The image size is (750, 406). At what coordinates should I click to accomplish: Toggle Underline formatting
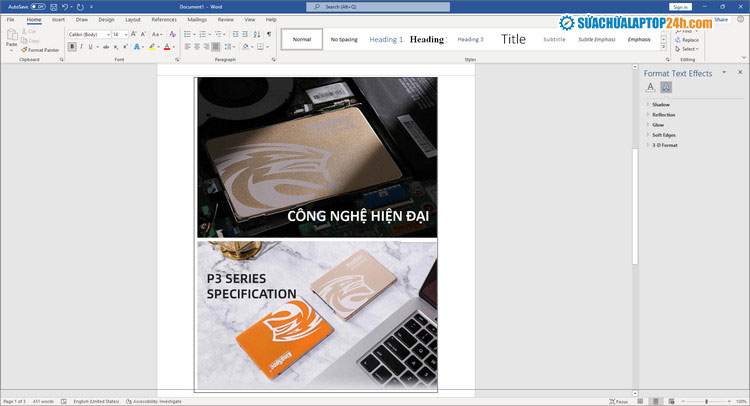tap(90, 47)
